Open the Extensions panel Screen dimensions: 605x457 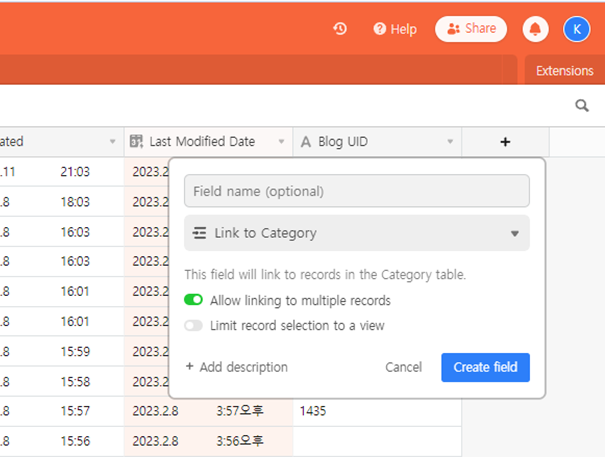point(564,71)
